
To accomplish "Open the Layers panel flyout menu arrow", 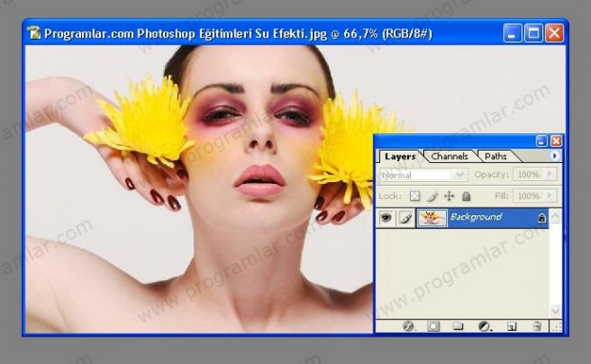I will pyautogui.click(x=555, y=155).
